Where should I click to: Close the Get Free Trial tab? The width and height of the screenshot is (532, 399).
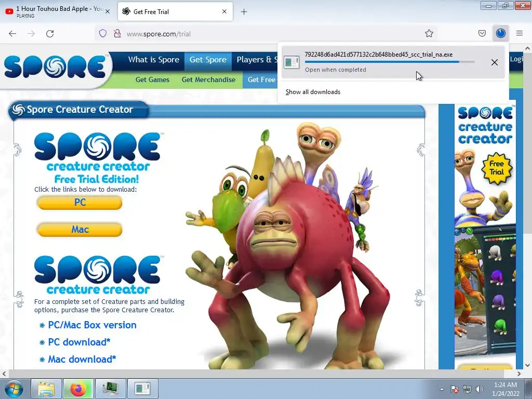tap(224, 11)
